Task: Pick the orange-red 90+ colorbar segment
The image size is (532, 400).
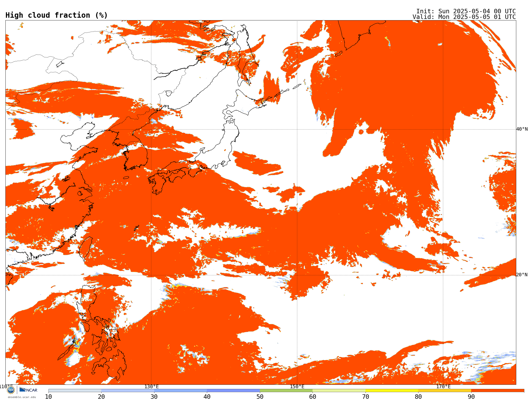Action: pyautogui.click(x=498, y=391)
